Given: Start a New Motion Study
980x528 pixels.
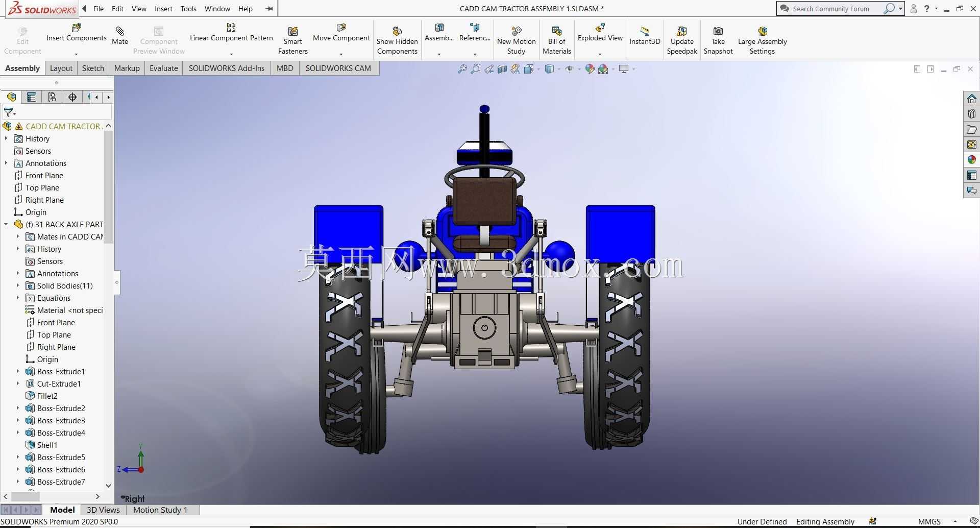Looking at the screenshot, I should coord(516,40).
